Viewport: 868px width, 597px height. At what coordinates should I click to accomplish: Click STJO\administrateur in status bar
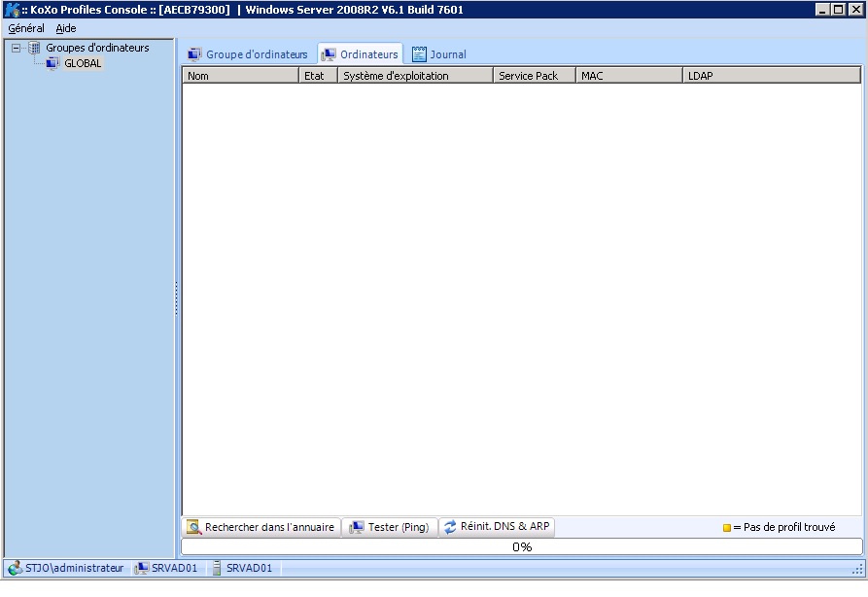click(x=74, y=568)
